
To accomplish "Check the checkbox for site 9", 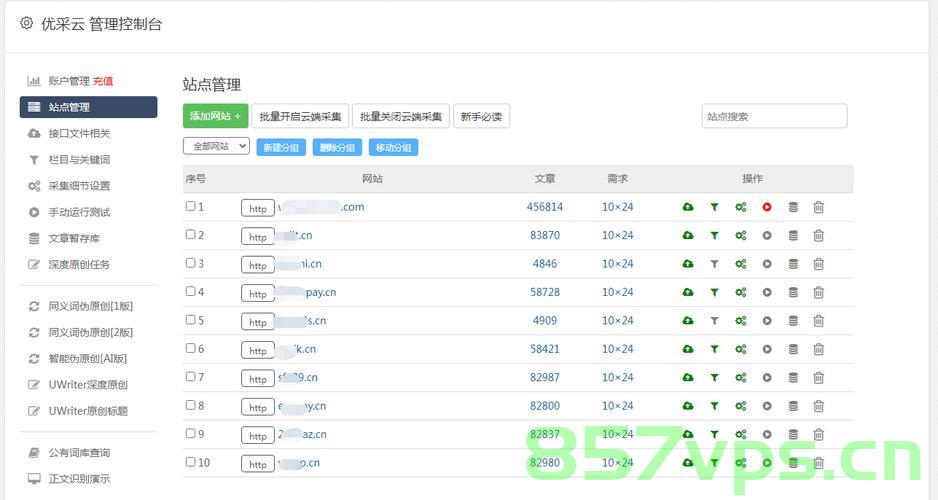I will click(x=190, y=433).
